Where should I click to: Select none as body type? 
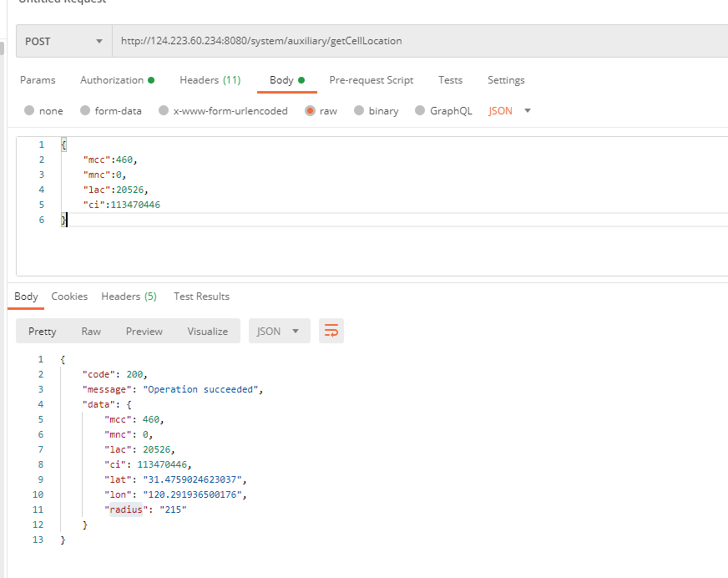point(30,111)
